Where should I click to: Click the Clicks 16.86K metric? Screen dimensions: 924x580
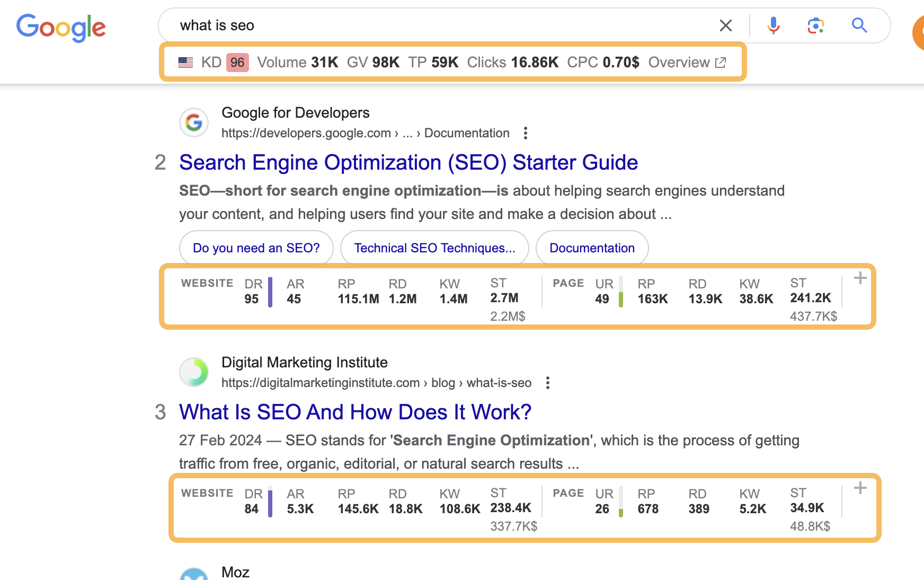[513, 63]
